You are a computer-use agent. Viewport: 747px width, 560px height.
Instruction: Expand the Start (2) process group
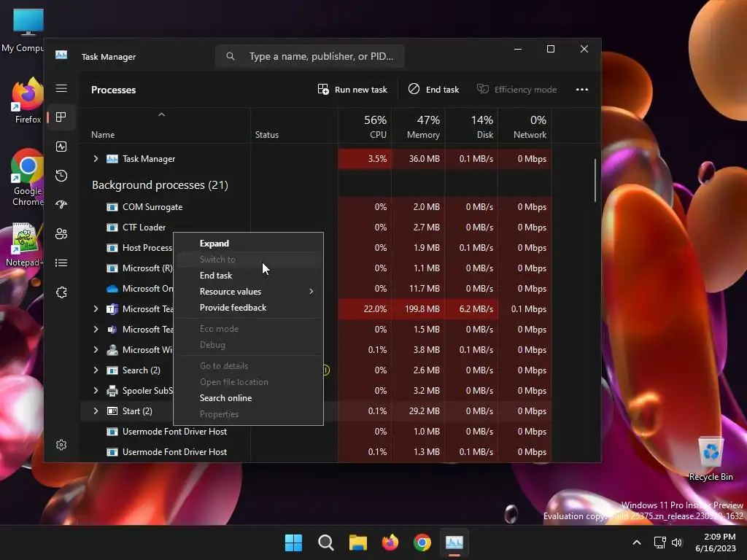[x=96, y=411]
